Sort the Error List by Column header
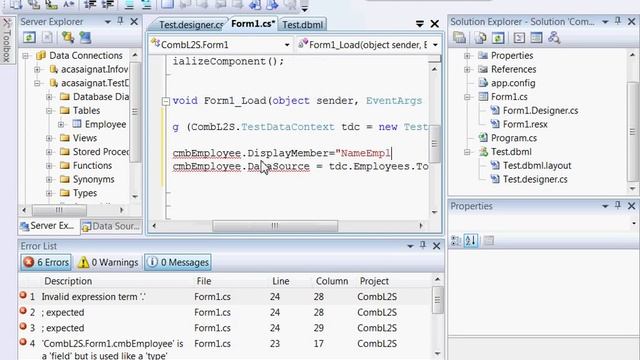Image resolution: width=640 pixels, height=360 pixels. click(332, 281)
